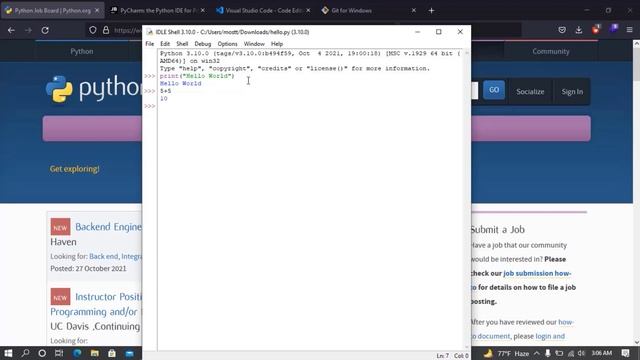Click the 5+5 input line
The image size is (640, 360).
point(165,91)
